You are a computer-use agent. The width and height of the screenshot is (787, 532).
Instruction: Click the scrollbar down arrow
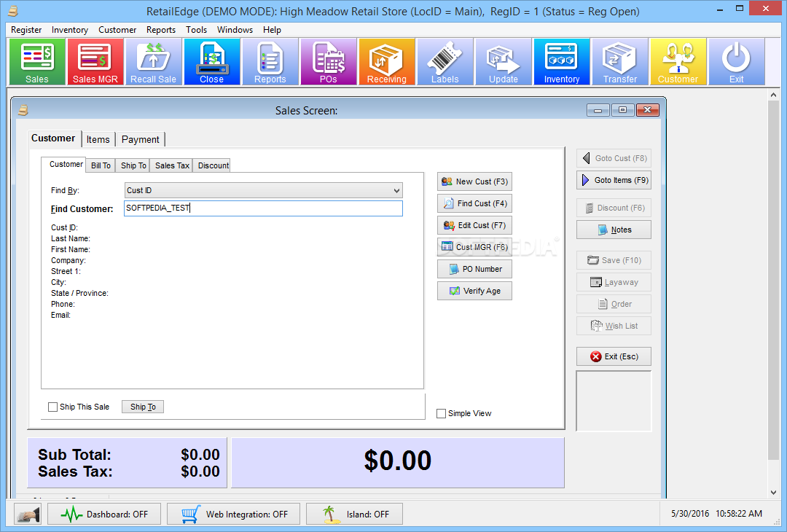[x=773, y=493]
